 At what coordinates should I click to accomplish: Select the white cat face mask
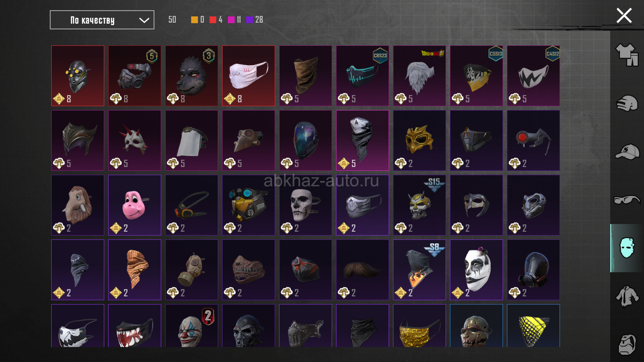coord(249,76)
